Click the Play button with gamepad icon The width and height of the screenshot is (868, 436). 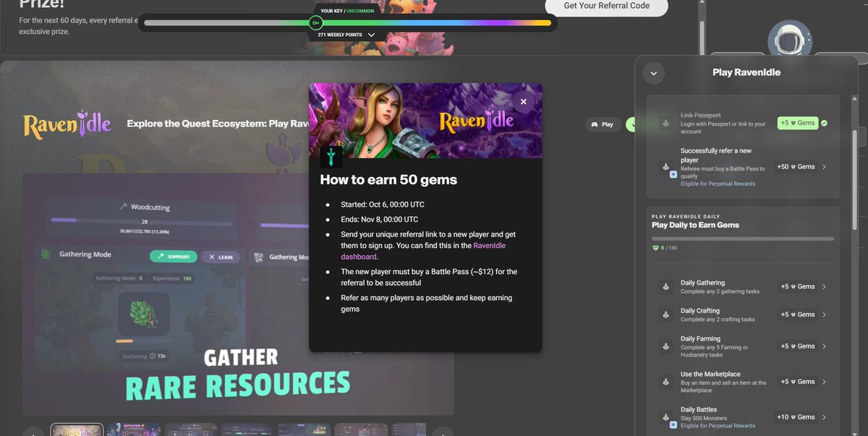[x=602, y=124]
